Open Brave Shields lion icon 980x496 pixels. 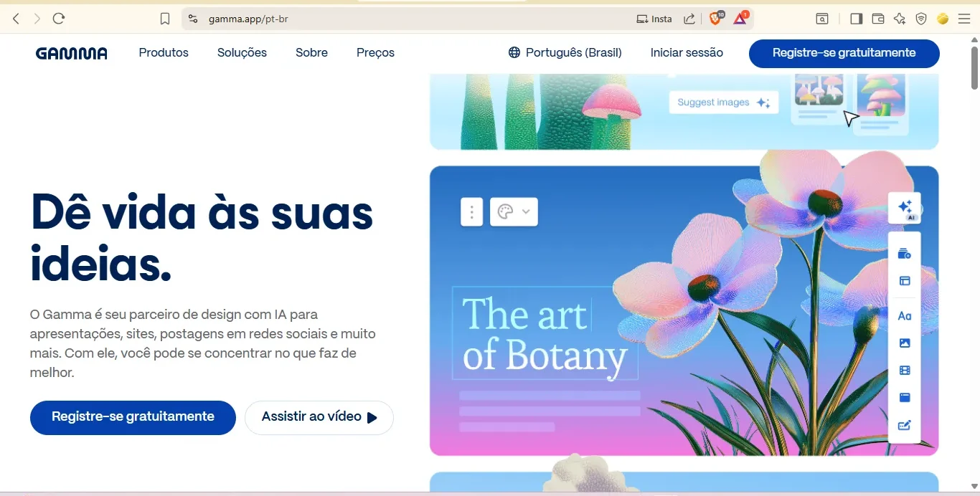pos(716,19)
